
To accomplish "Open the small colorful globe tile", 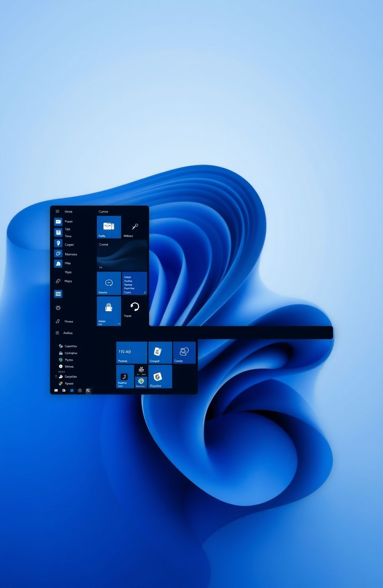I will coord(141,382).
